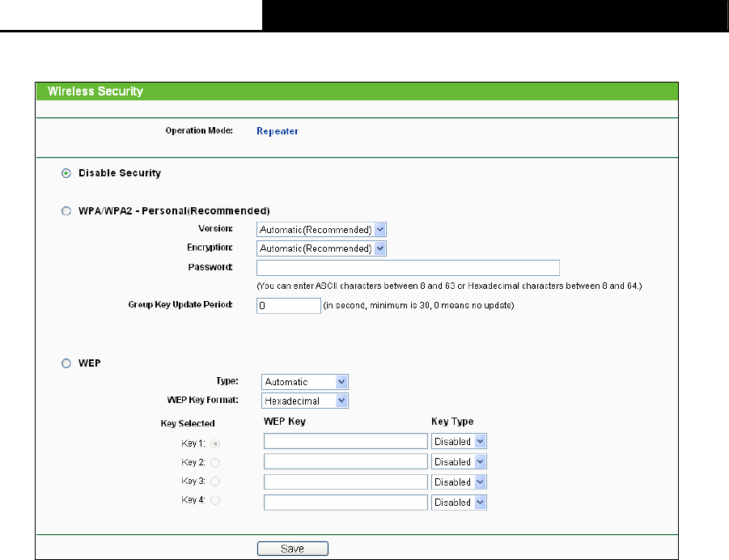Select the Disable Security radio button
Viewport: 729px width, 560px height.
pyautogui.click(x=66, y=173)
